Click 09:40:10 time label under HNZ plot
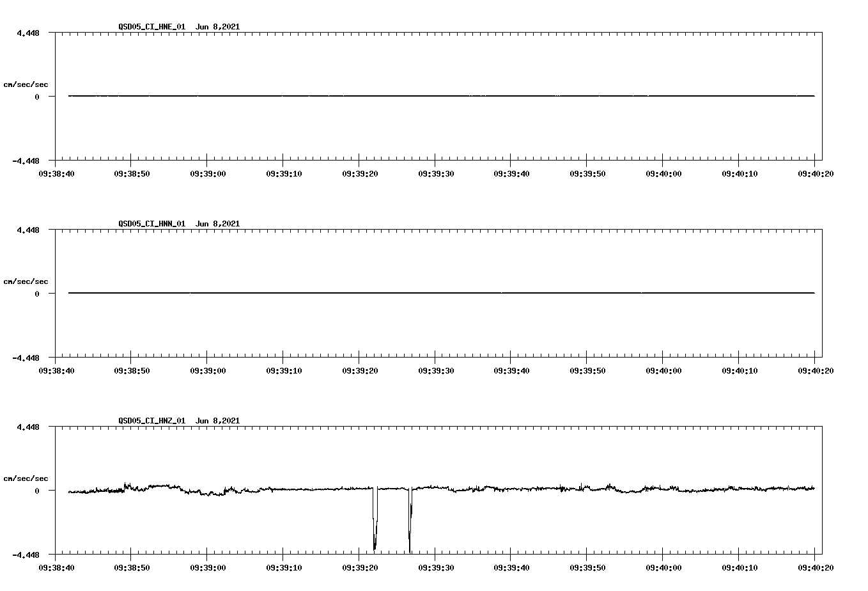 pyautogui.click(x=740, y=567)
